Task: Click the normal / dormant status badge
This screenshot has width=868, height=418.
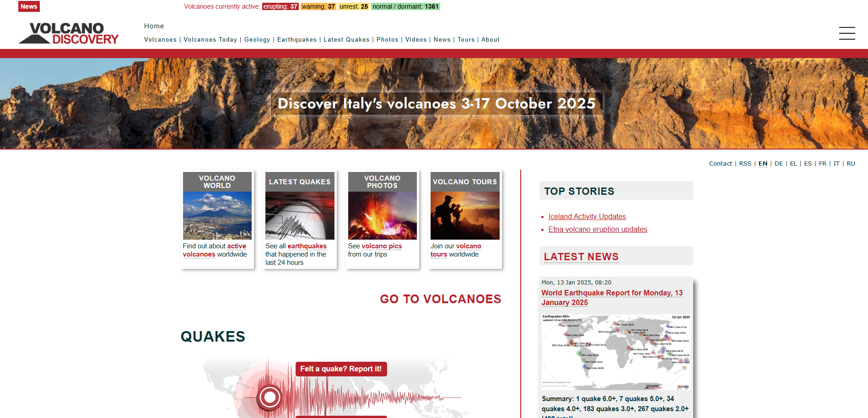Action: [x=405, y=6]
